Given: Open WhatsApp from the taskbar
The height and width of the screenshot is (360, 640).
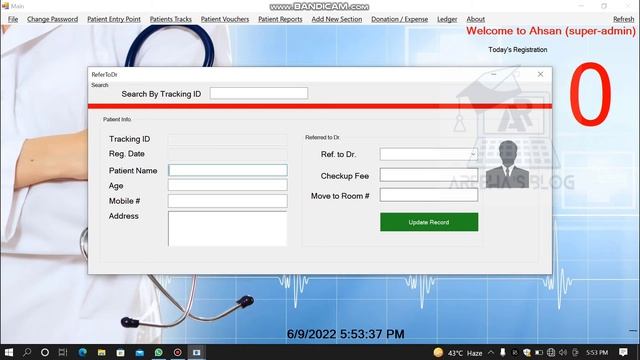Looking at the screenshot, I should tap(158, 352).
